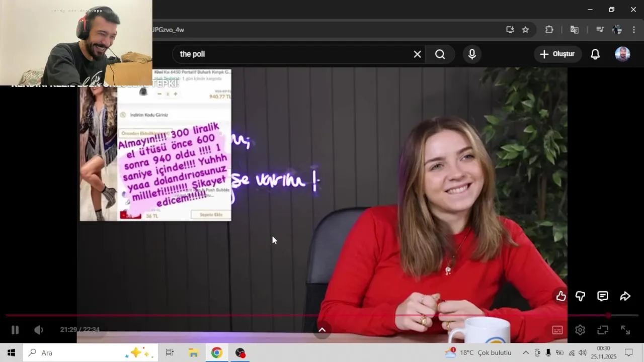644x362 pixels.
Task: Toggle subtitles on the player
Action: (x=557, y=330)
